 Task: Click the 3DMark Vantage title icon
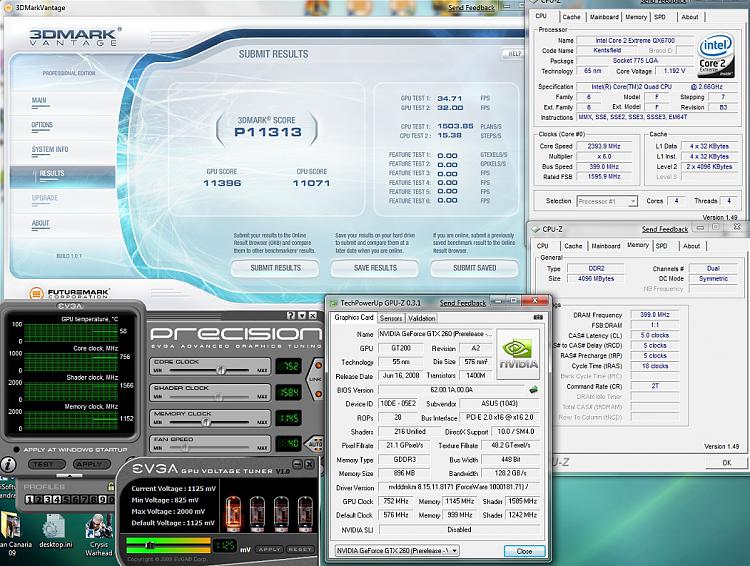coord(8,8)
